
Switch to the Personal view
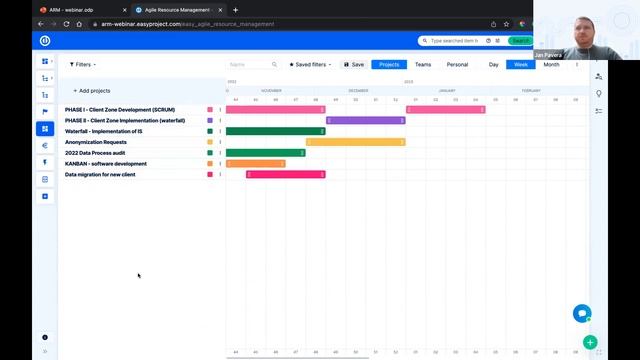click(457, 64)
